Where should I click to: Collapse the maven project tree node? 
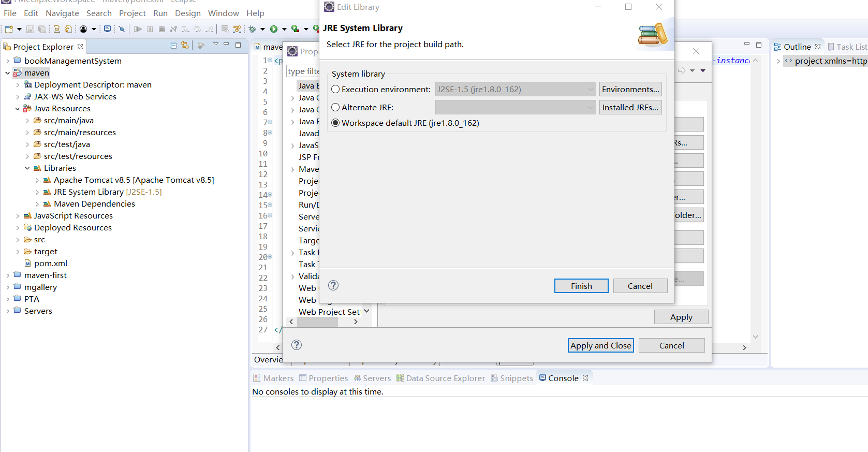pos(7,73)
